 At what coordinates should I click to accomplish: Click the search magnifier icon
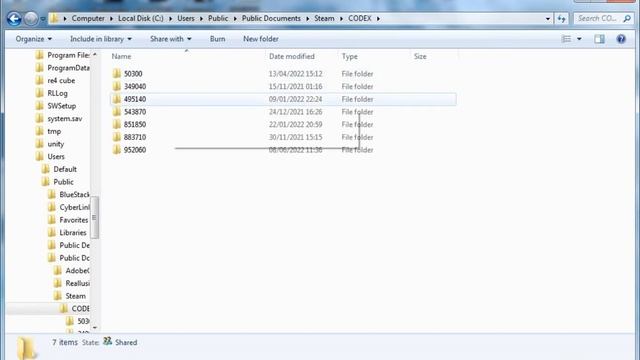[x=627, y=18]
